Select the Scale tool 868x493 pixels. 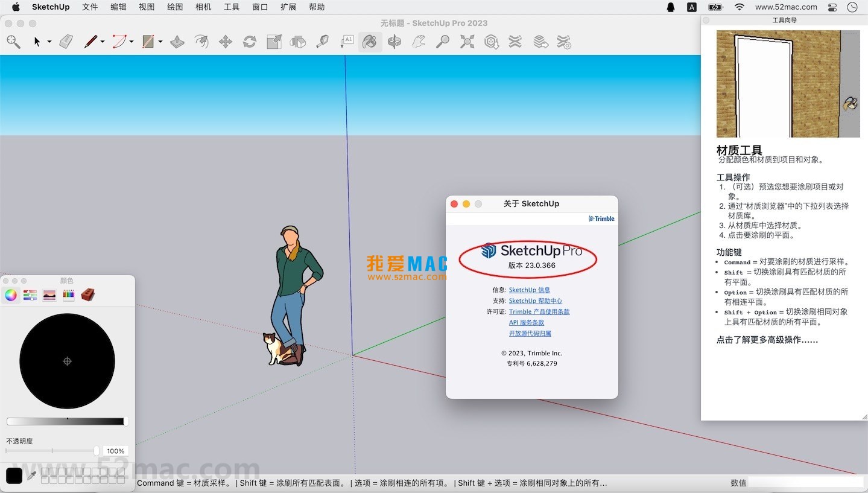click(274, 42)
